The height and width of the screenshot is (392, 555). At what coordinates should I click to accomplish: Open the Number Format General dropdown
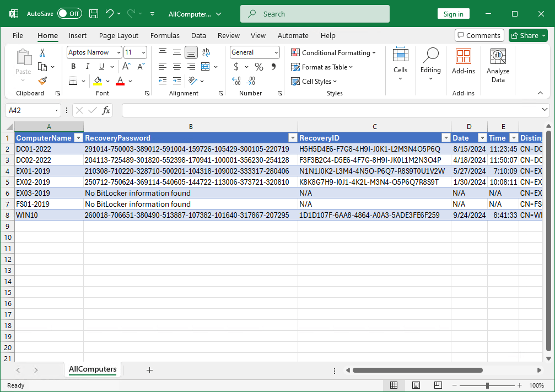tap(275, 52)
